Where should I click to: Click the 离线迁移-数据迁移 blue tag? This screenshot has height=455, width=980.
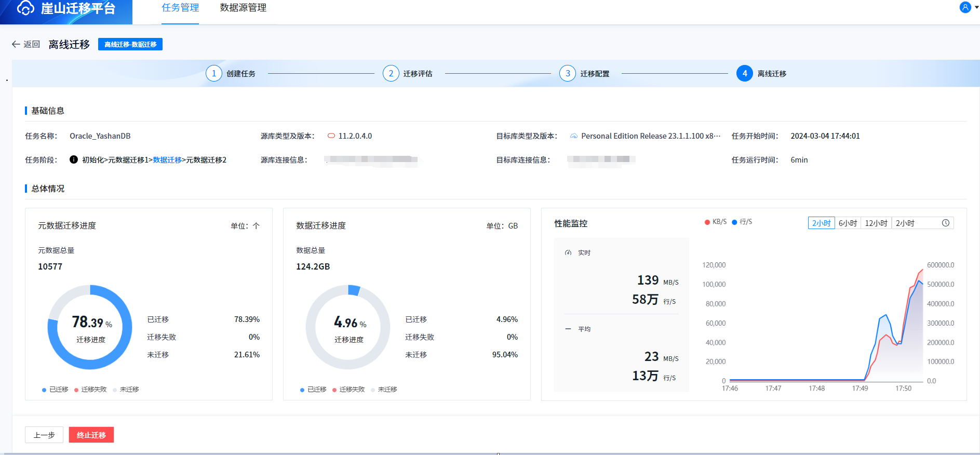(x=130, y=44)
